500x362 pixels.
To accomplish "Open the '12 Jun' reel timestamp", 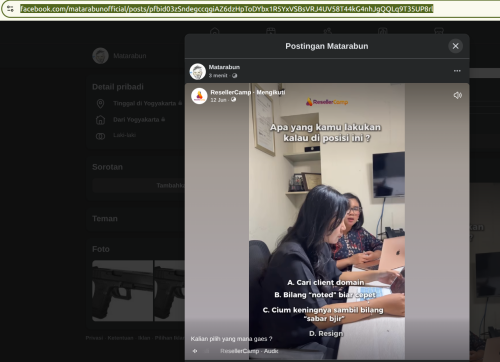I will [x=218, y=100].
